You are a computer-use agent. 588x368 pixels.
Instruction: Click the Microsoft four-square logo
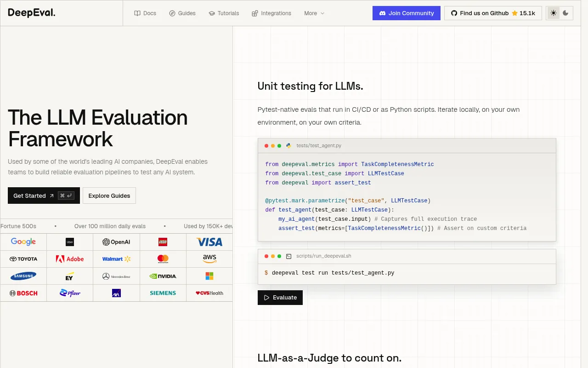pyautogui.click(x=209, y=276)
